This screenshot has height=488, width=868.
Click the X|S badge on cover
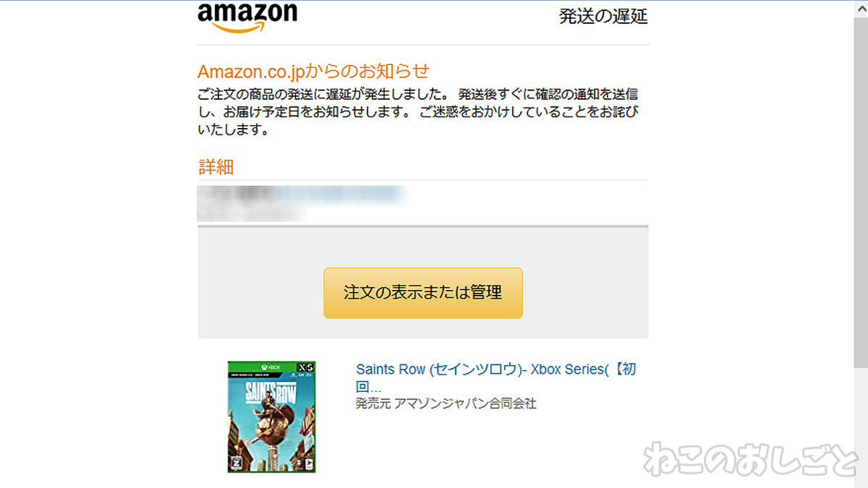(305, 367)
